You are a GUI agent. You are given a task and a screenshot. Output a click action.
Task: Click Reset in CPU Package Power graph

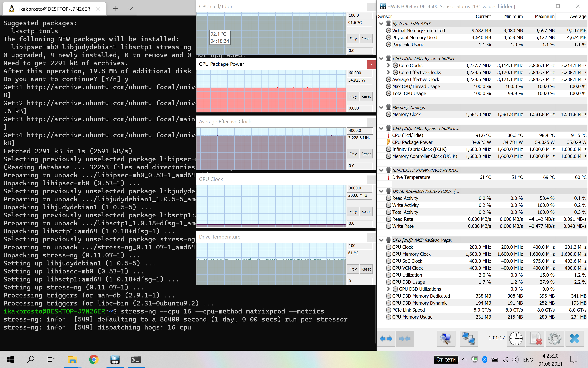coord(366,96)
